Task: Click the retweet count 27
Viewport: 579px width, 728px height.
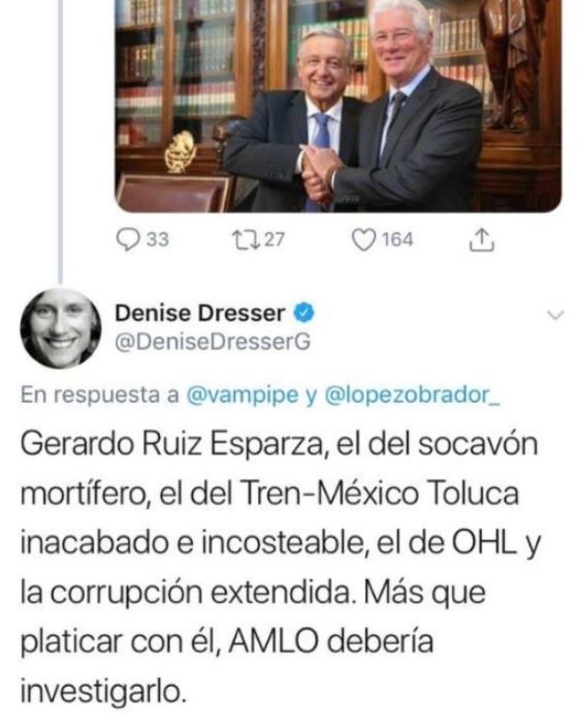Action: point(274,240)
